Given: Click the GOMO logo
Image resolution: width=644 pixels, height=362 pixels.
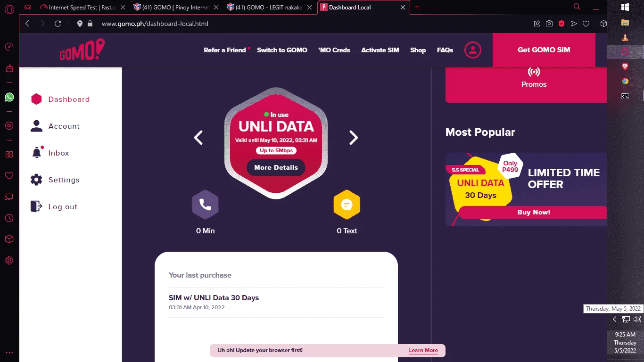Looking at the screenshot, I should 82,50.
